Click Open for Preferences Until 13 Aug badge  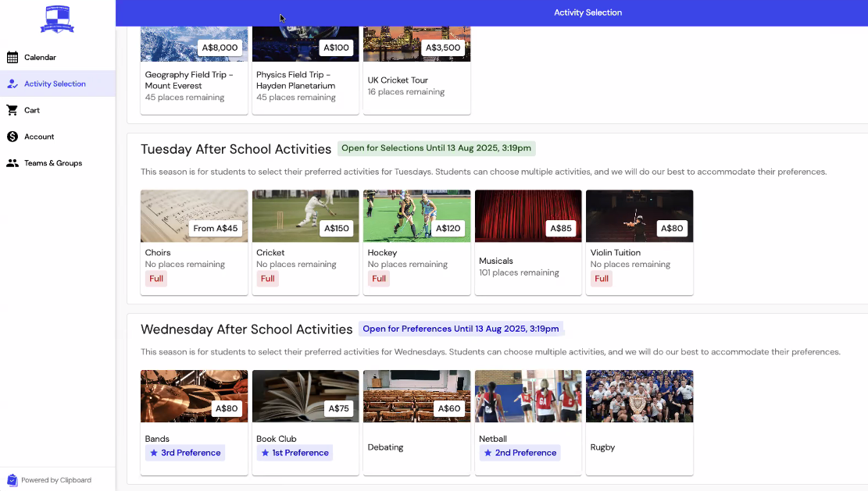pyautogui.click(x=461, y=329)
